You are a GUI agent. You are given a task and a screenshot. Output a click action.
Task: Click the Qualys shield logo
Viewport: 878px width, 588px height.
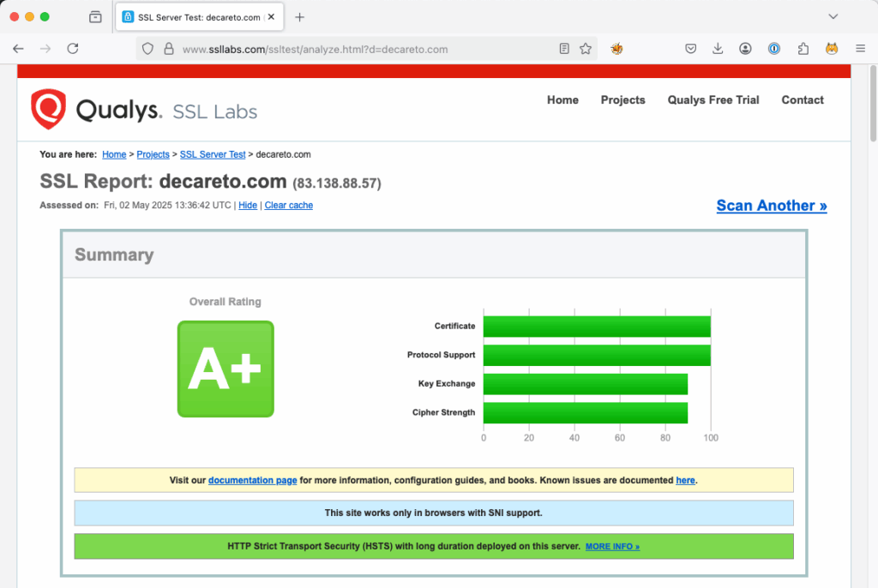tap(48, 109)
